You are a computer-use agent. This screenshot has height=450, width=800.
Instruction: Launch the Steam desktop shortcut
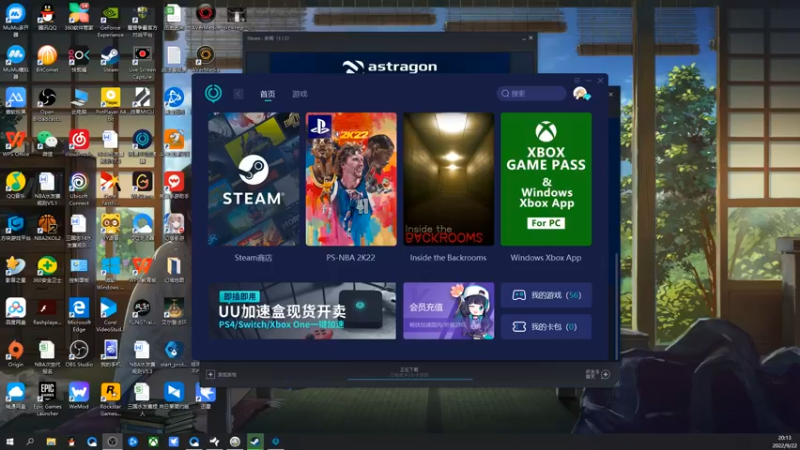coord(110,59)
